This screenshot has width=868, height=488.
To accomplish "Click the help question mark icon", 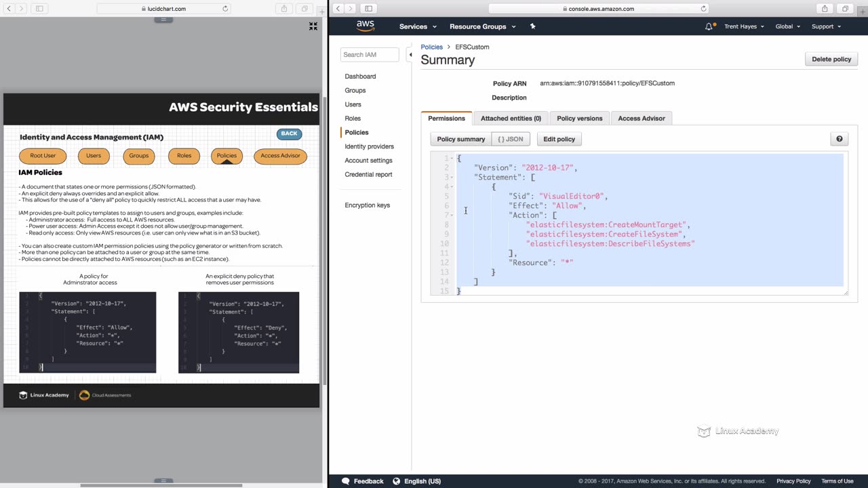I will point(839,139).
